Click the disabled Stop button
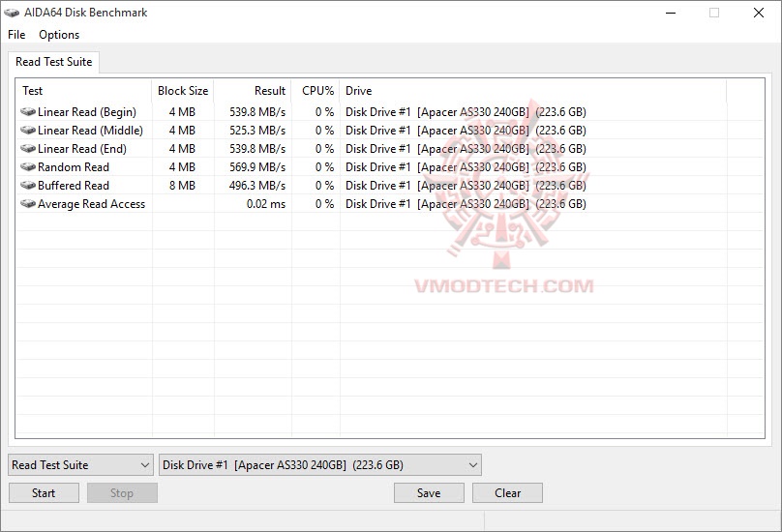The width and height of the screenshot is (782, 532). click(122, 492)
